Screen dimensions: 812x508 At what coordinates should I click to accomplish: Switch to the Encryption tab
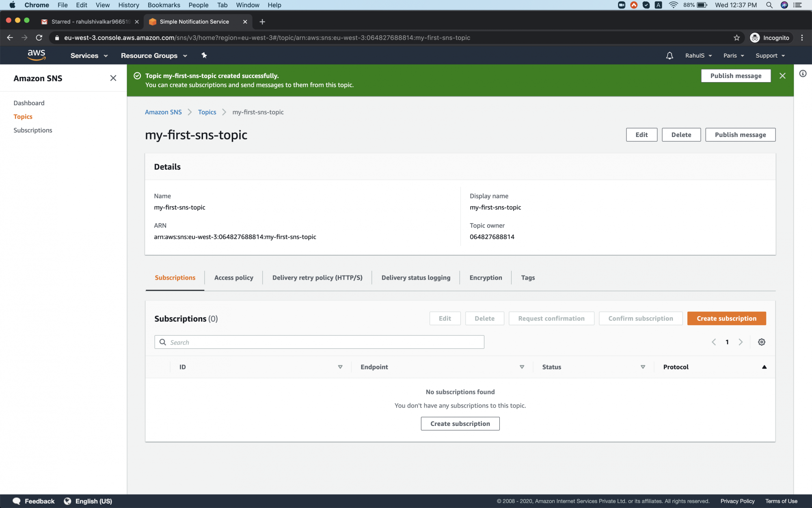485,278
